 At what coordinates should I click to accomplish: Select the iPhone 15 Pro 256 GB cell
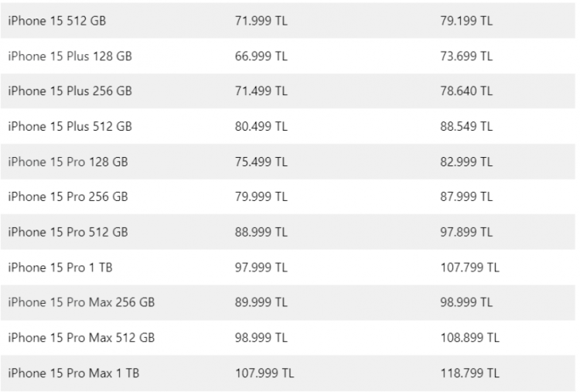tap(68, 197)
